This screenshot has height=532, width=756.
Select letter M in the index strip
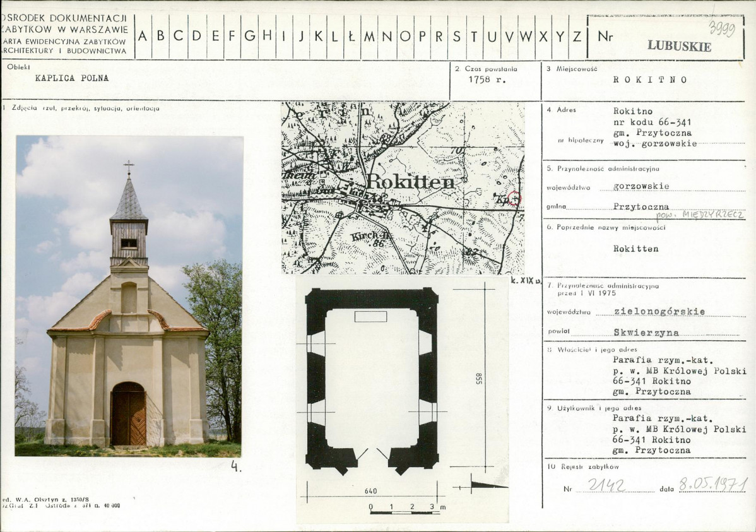(369, 36)
